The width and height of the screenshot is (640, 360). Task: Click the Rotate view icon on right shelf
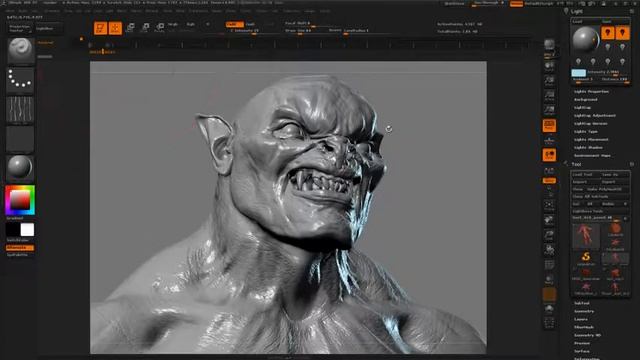tap(549, 250)
